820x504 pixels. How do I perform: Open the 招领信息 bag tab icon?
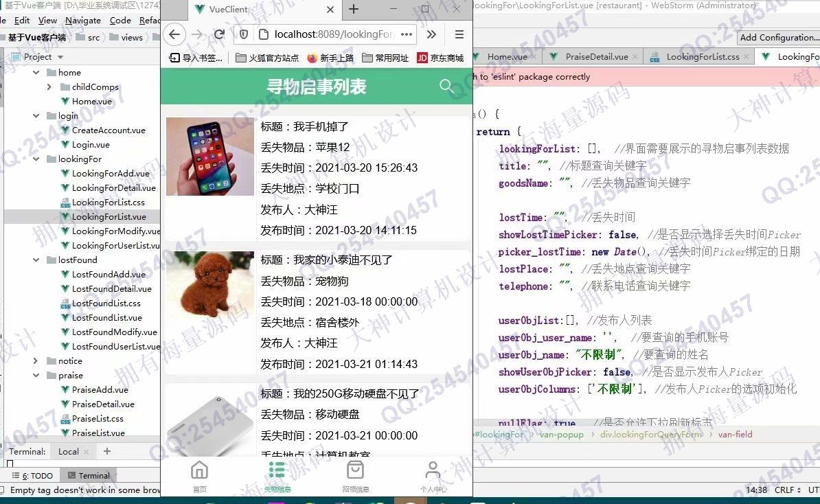pyautogui.click(x=355, y=470)
